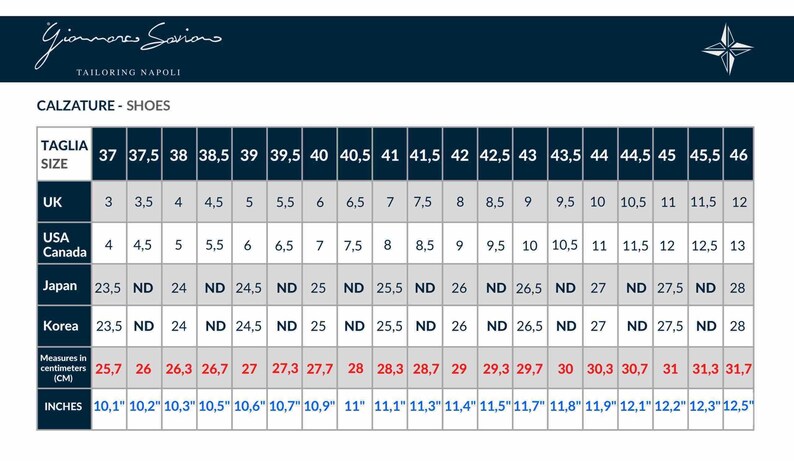
Task: Select size 42 column header
Action: tap(460, 154)
